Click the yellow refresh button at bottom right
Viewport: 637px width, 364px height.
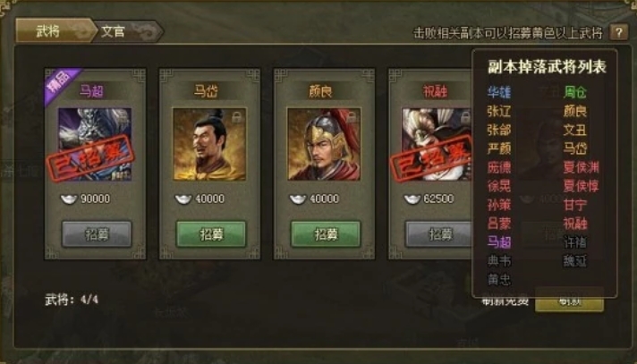(569, 302)
